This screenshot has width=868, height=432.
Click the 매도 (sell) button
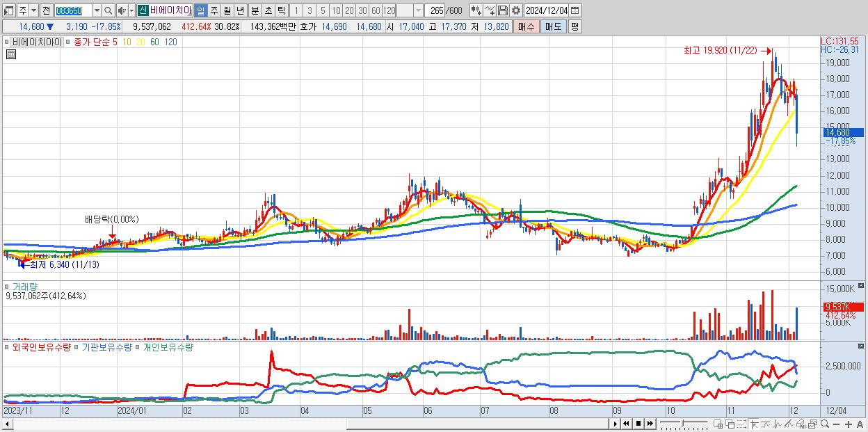point(553,26)
